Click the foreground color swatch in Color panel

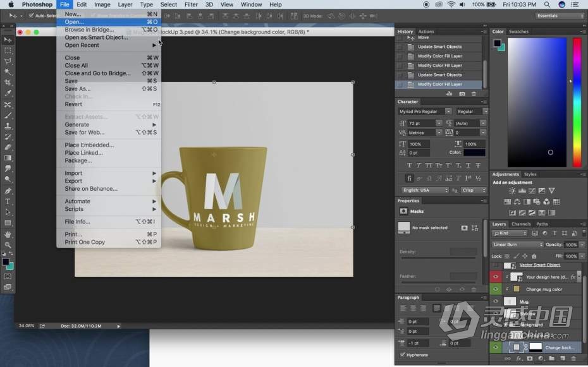coord(497,43)
